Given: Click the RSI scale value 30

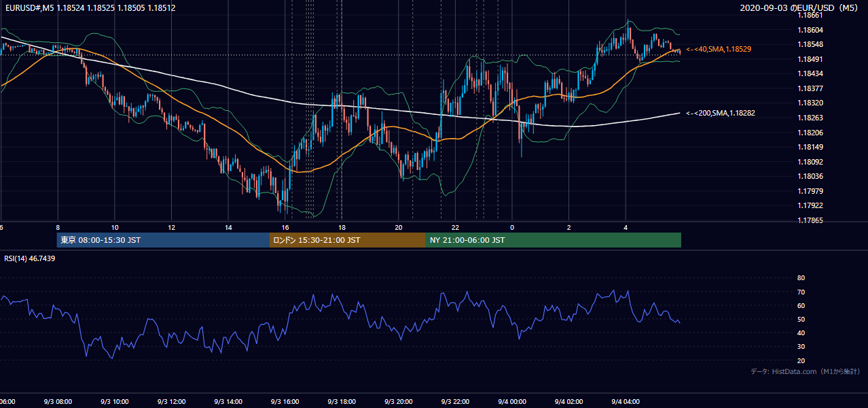Looking at the screenshot, I should tap(801, 347).
